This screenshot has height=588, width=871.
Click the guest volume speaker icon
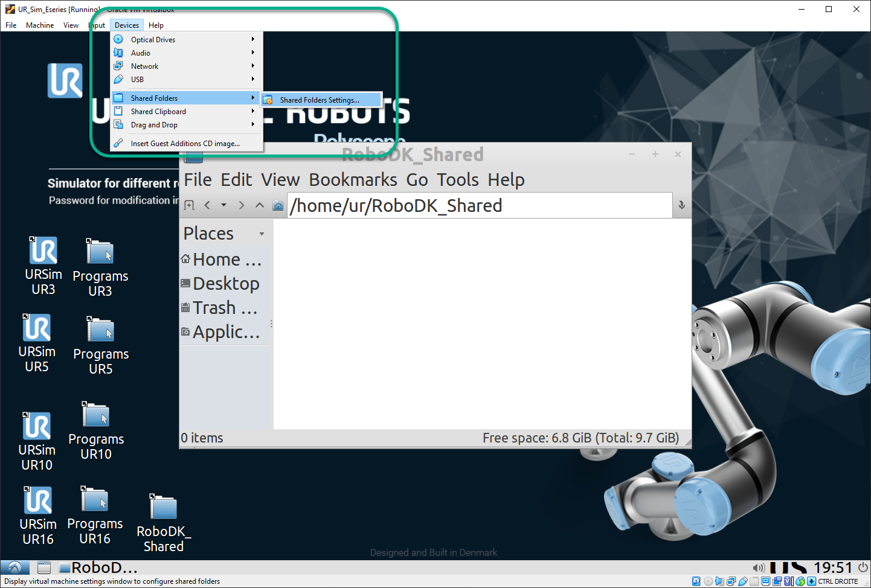759,568
